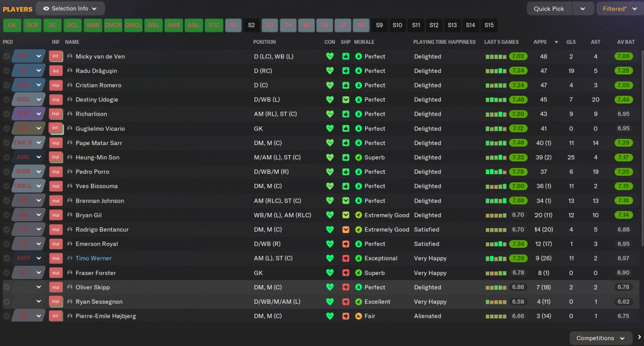Select the GK position slot
Screen dimensions: 644x346
click(12, 25)
